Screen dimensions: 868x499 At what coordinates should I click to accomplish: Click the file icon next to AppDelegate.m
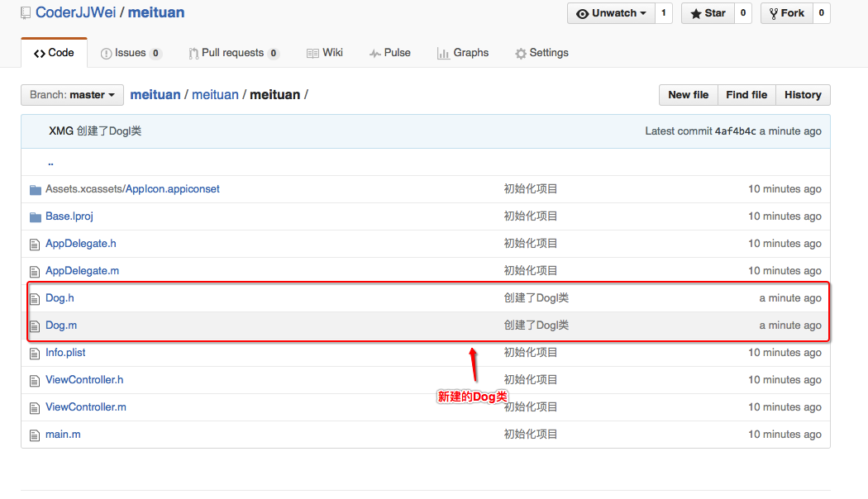pos(35,272)
